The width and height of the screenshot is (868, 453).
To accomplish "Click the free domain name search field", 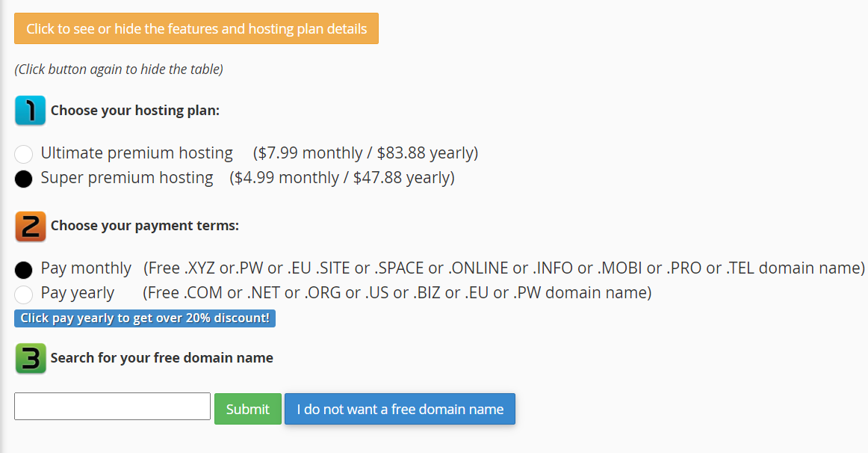I will (112, 407).
